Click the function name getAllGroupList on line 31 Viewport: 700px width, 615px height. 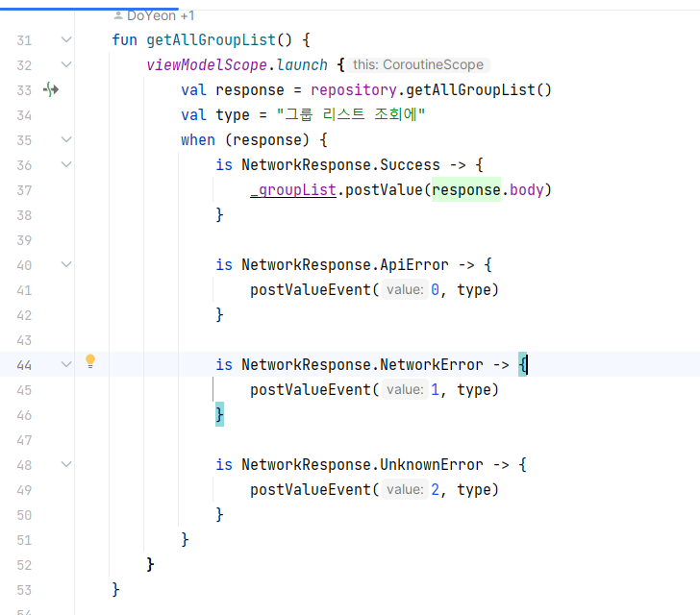click(x=212, y=40)
